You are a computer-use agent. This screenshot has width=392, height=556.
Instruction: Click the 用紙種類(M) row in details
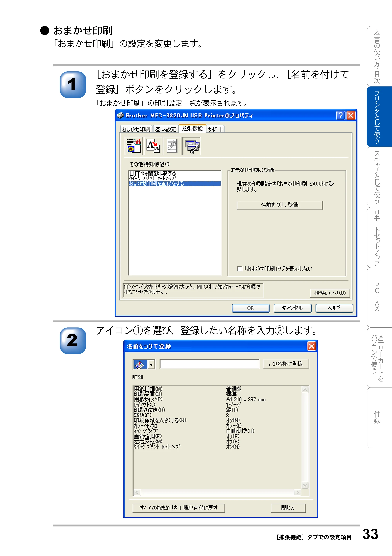point(217,389)
